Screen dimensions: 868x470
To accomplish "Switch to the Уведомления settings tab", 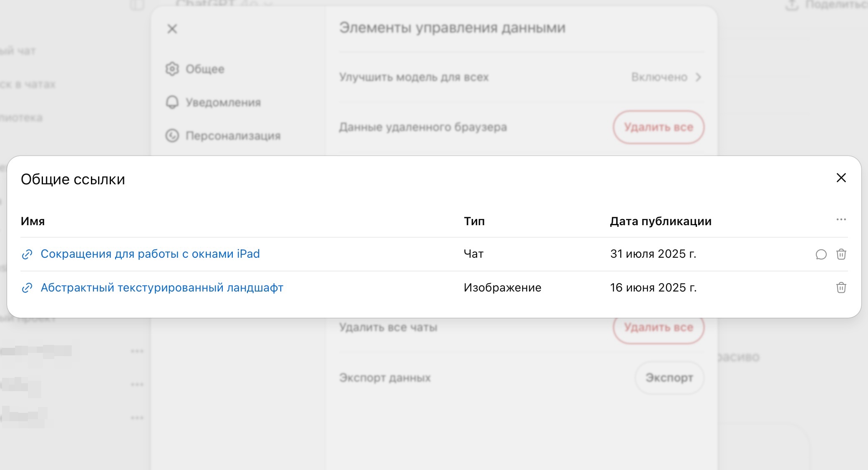I will 222,102.
